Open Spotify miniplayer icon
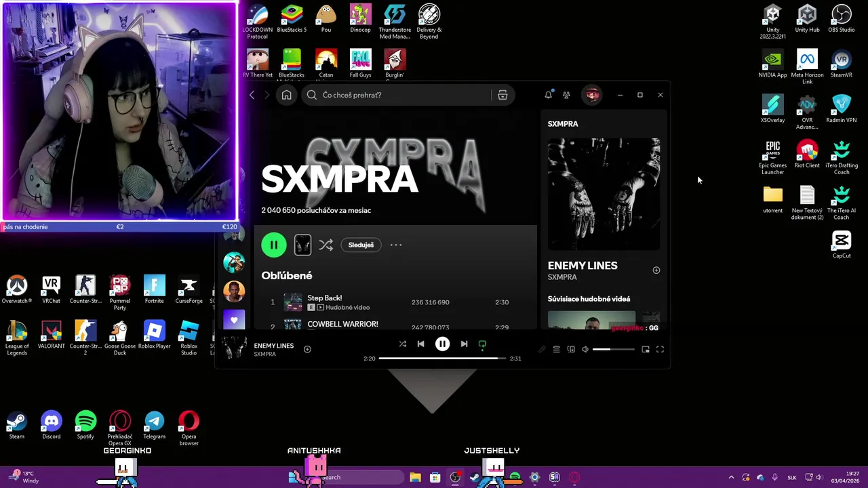Screen dimensions: 868x488 pos(646,350)
